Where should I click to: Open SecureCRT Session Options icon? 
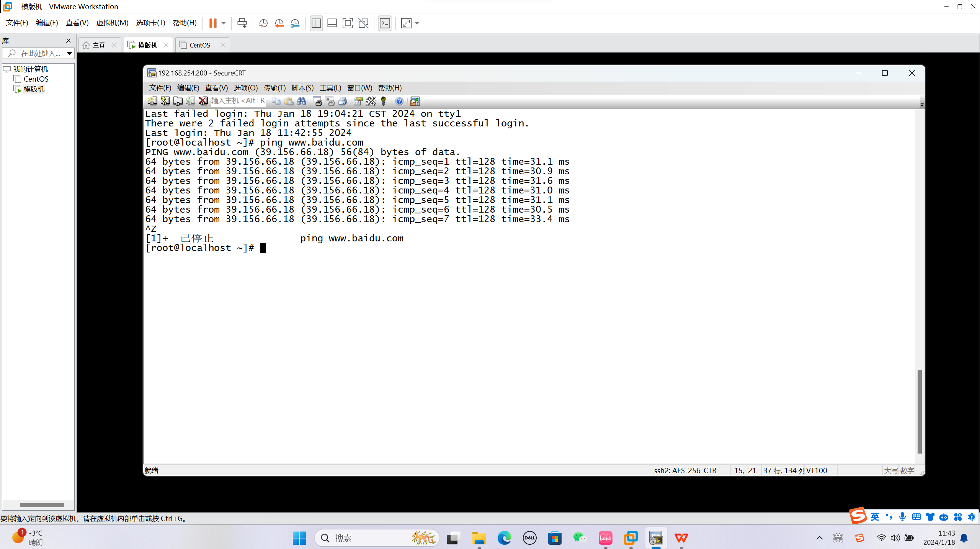[358, 101]
